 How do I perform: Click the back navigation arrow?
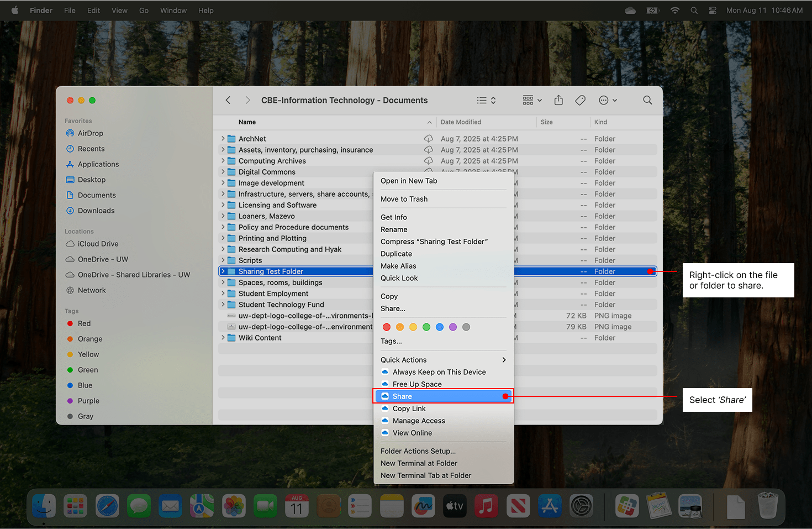point(228,100)
